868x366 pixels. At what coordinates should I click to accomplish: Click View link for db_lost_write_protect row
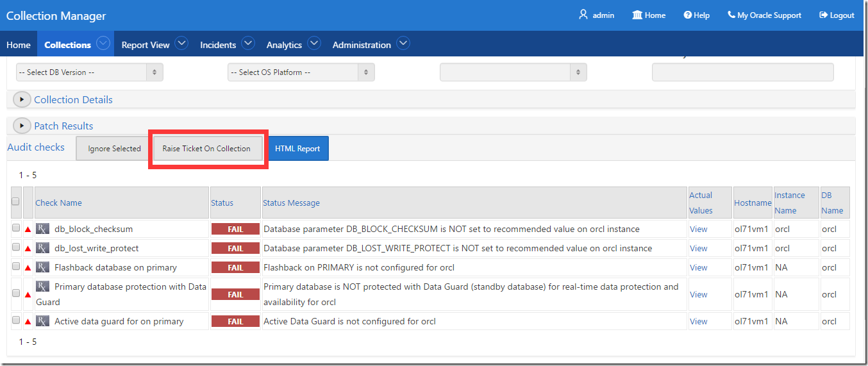(x=698, y=249)
